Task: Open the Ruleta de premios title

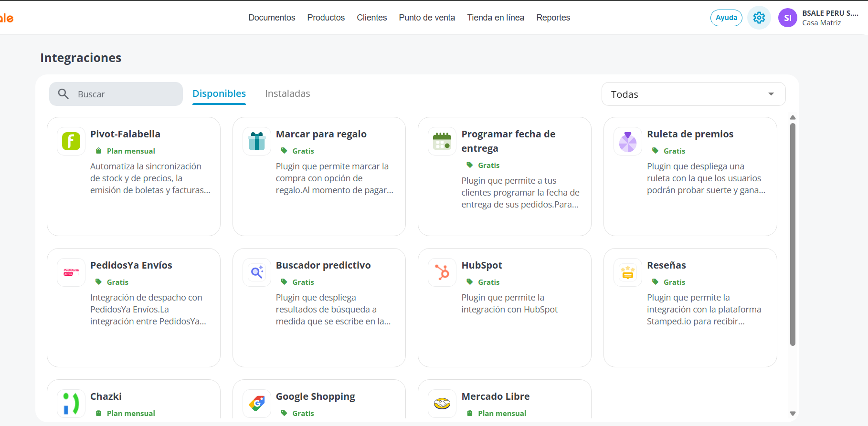Action: [690, 134]
